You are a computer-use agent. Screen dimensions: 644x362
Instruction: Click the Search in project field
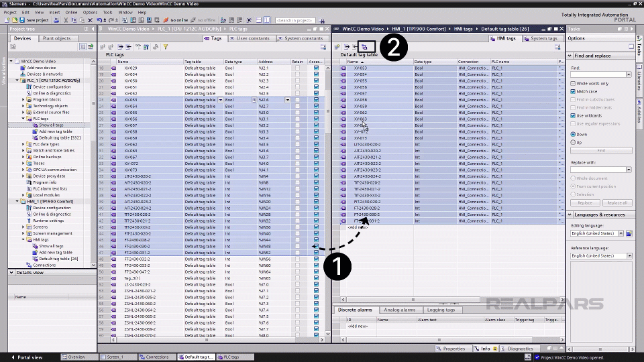pyautogui.click(x=295, y=20)
